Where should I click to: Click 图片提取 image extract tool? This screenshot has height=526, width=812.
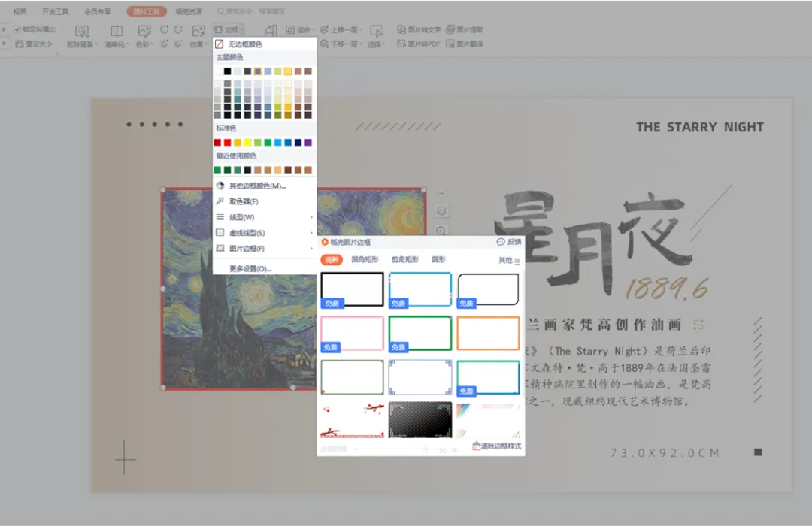pos(465,29)
